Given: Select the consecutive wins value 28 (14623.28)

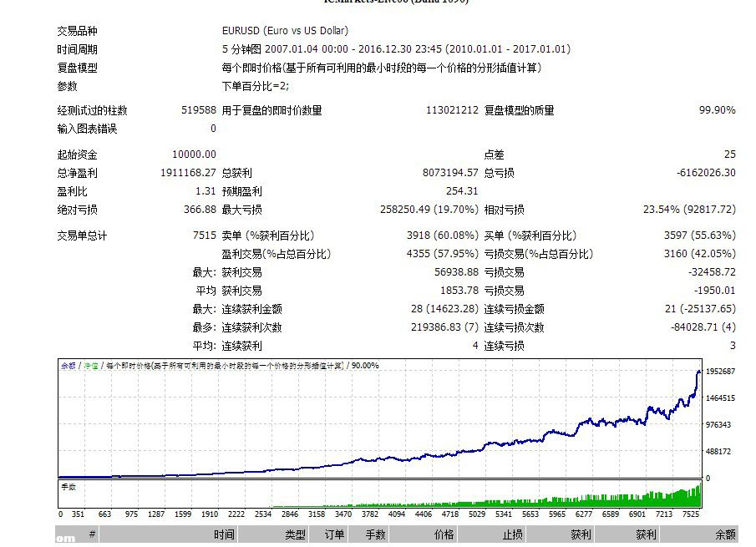Looking at the screenshot, I should point(444,308).
